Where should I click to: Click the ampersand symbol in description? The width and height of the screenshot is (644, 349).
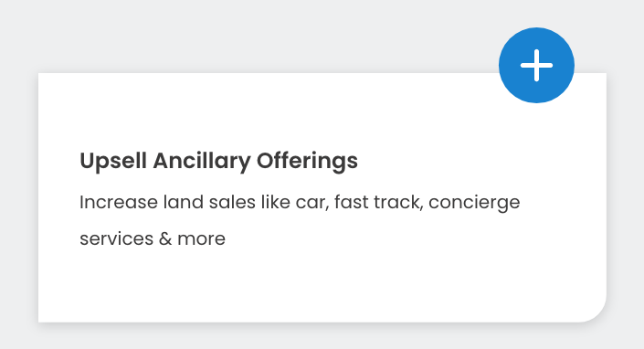point(165,239)
